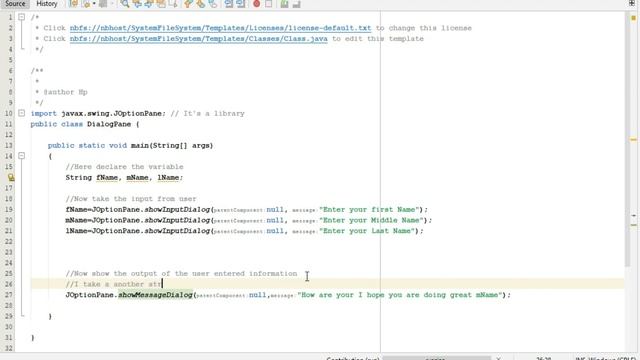Click the lower yellow warning mark in error stripe

tap(633, 225)
